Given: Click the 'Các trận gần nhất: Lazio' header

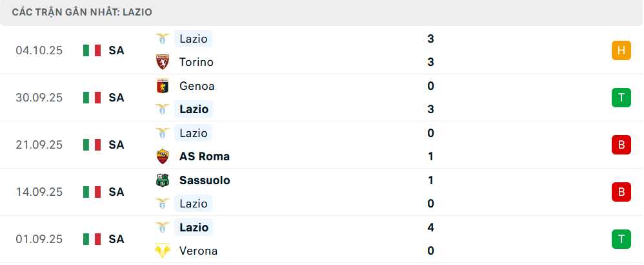Looking at the screenshot, I should click(82, 12).
